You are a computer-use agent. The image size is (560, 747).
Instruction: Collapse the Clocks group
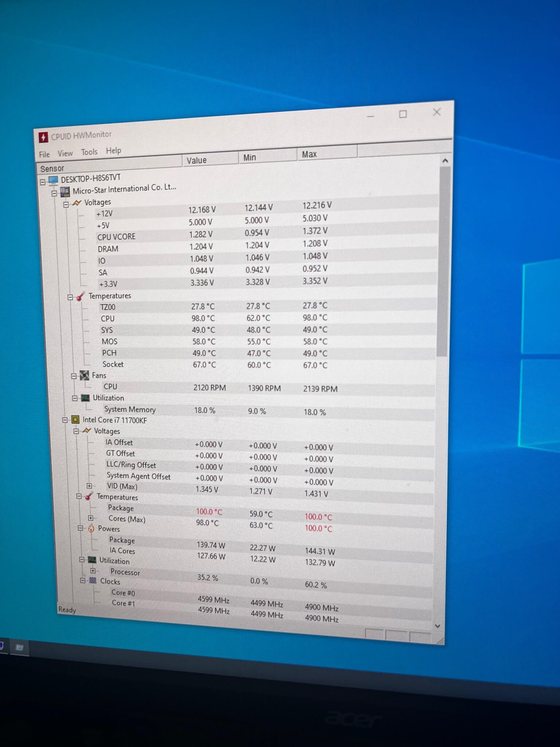(83, 580)
